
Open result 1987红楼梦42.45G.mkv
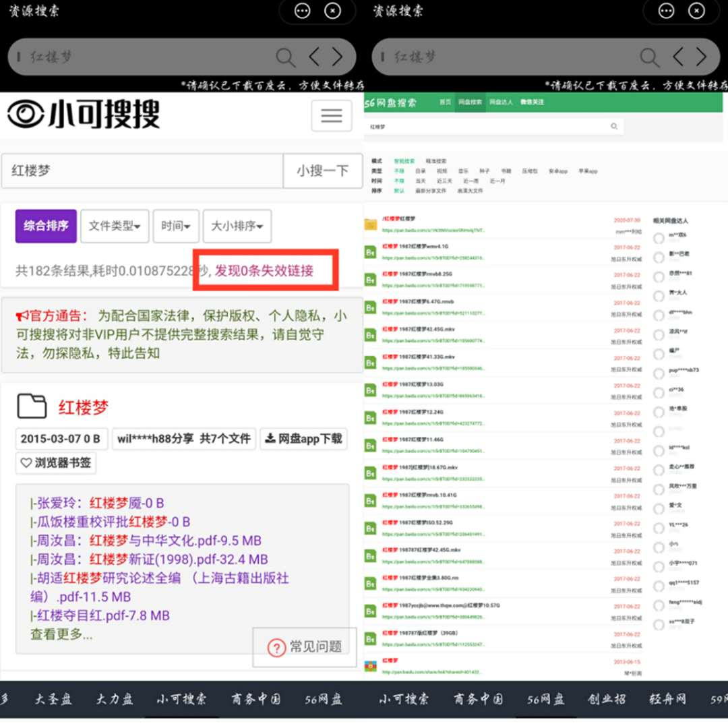(x=419, y=329)
